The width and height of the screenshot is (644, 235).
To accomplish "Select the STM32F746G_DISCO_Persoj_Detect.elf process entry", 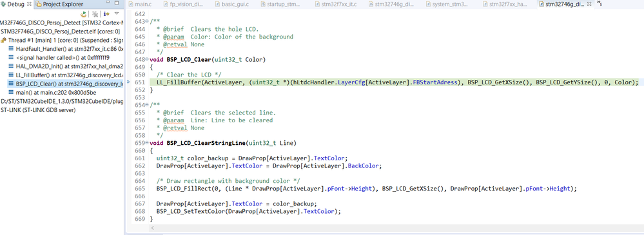I will 61,31.
